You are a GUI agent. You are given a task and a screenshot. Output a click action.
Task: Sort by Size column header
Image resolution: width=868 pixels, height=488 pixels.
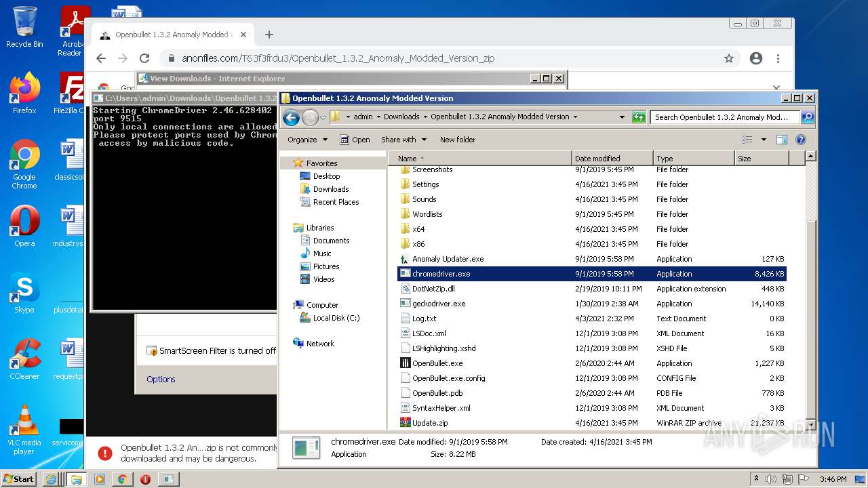point(762,159)
